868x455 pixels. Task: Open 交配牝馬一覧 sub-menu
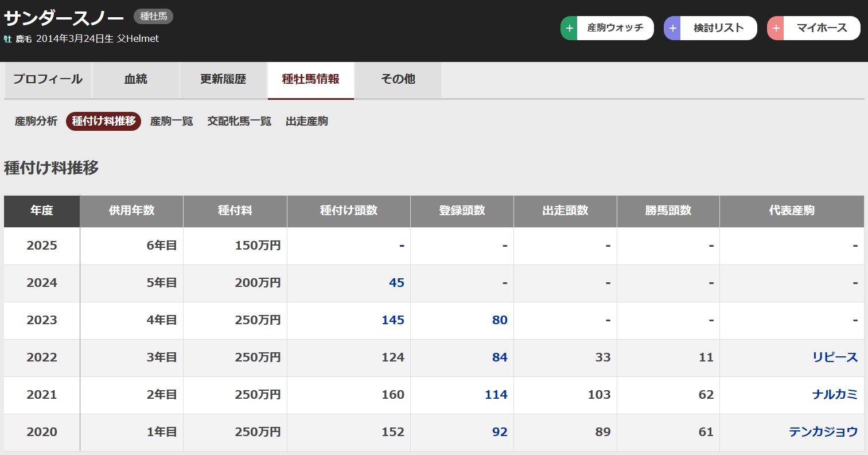tap(239, 121)
